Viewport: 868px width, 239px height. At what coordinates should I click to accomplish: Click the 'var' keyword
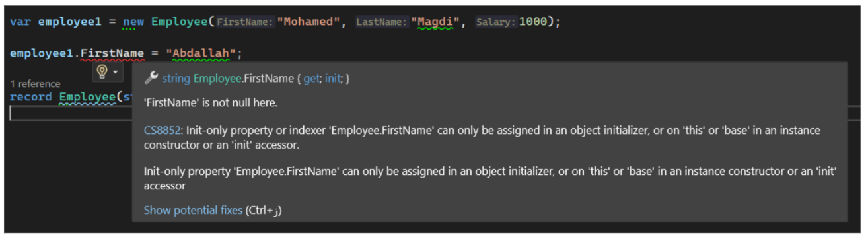(20, 22)
